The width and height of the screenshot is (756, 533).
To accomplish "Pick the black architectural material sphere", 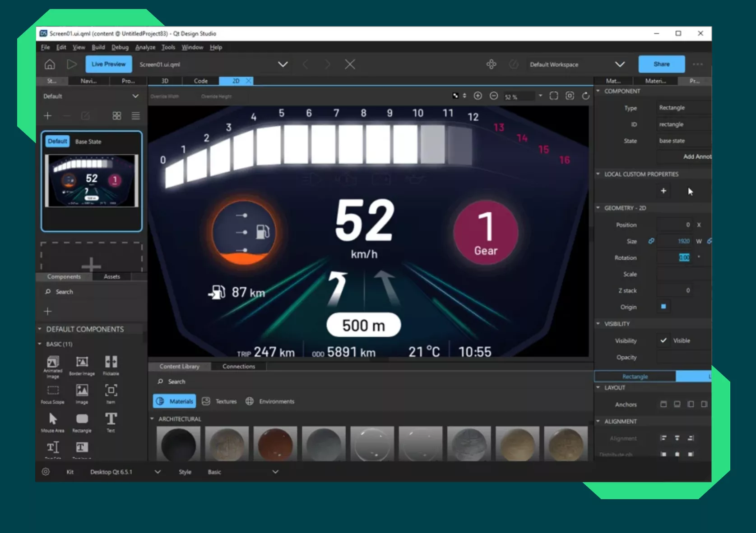I will click(178, 444).
